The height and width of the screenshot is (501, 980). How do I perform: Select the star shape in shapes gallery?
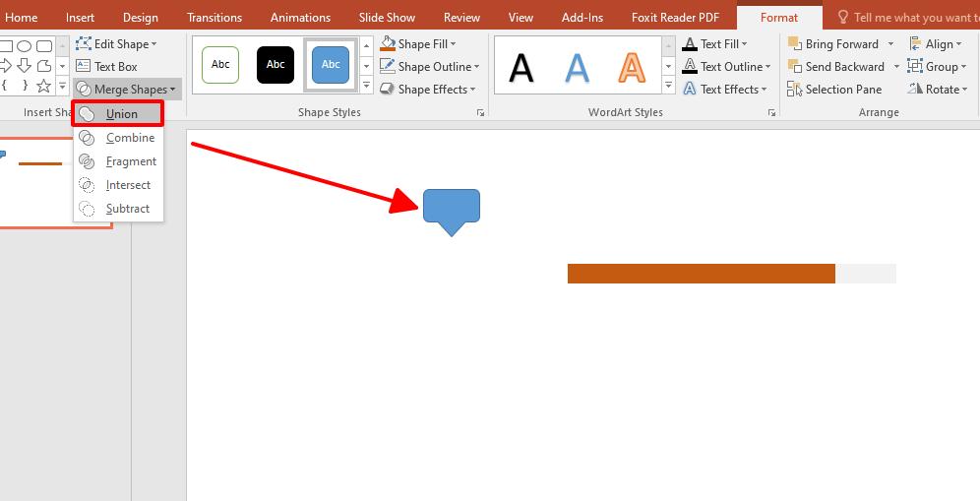coord(43,86)
